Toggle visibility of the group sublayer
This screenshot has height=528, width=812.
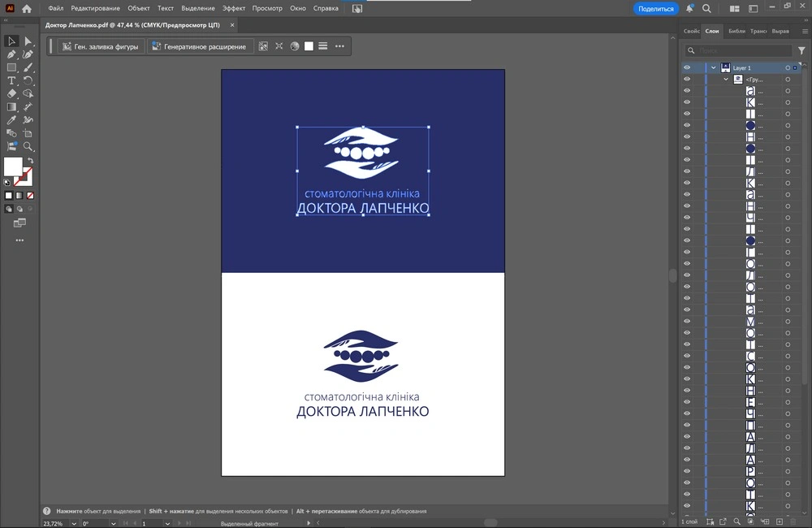click(x=687, y=80)
